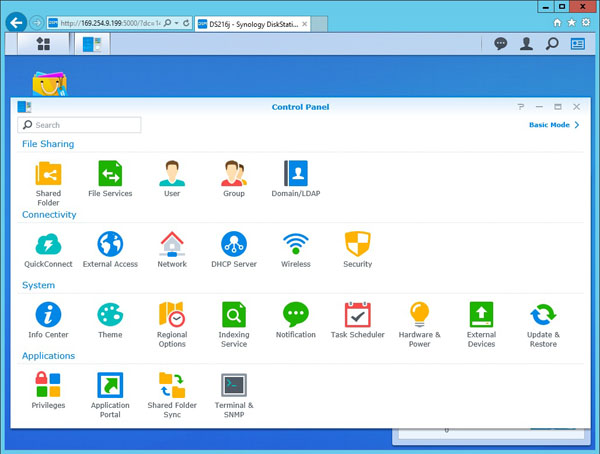This screenshot has width=600, height=454.
Task: Open the user account options menu
Action: click(526, 44)
